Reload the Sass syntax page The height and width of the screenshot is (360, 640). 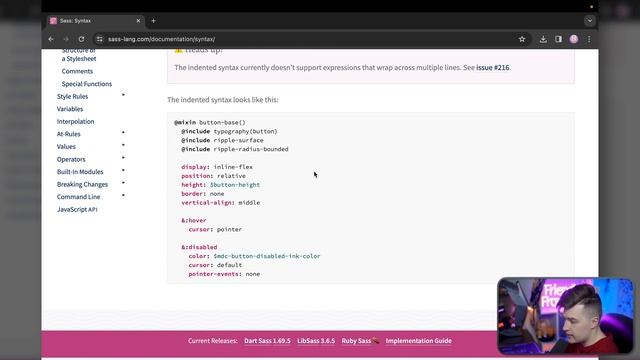[x=81, y=39]
